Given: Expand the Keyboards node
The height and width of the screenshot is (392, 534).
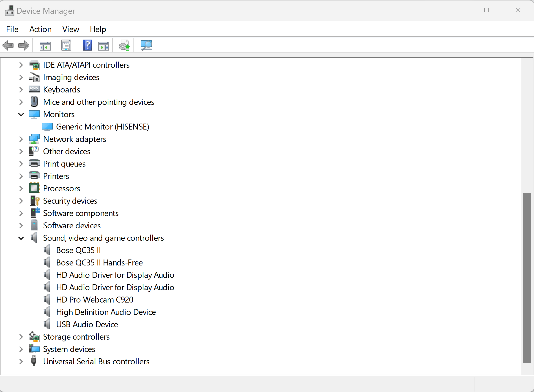Looking at the screenshot, I should click(x=21, y=89).
